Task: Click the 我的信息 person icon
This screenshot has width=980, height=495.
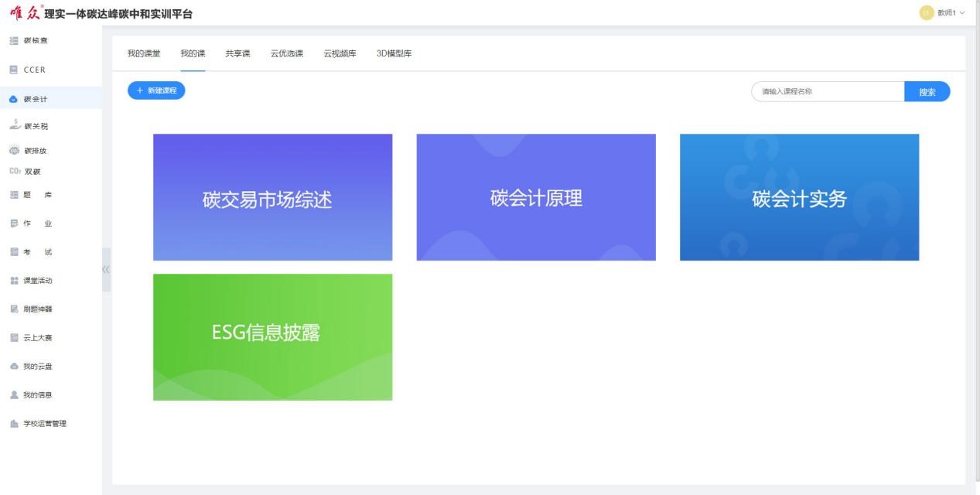Action: 14,395
